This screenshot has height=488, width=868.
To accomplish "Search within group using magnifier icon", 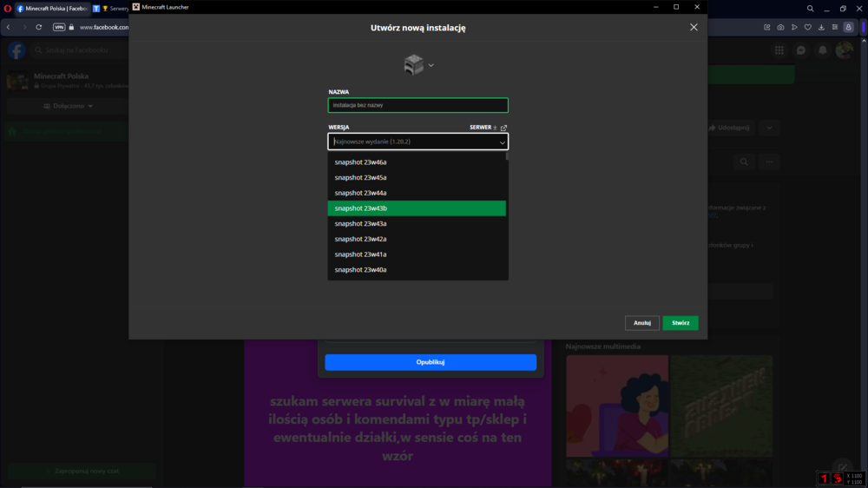I will [744, 162].
